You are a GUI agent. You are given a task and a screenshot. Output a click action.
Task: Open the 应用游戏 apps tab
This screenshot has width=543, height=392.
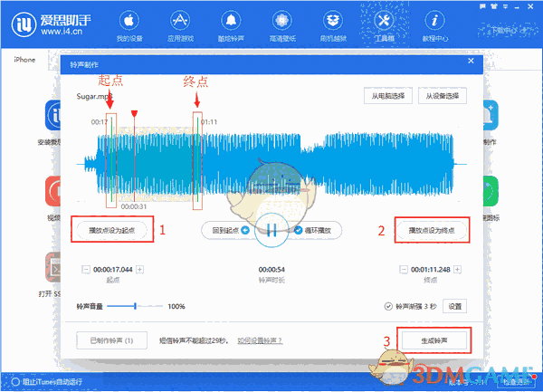pyautogui.click(x=180, y=26)
